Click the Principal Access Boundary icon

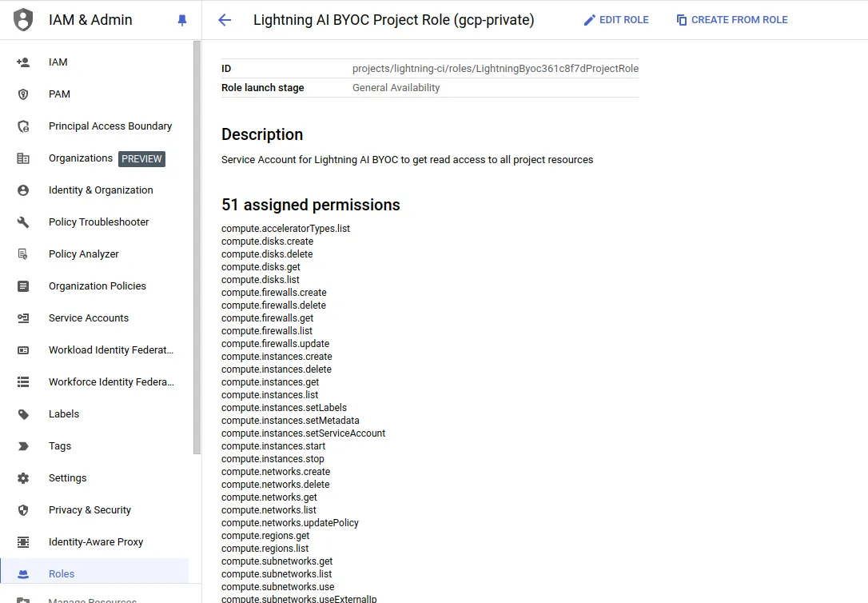coord(23,126)
